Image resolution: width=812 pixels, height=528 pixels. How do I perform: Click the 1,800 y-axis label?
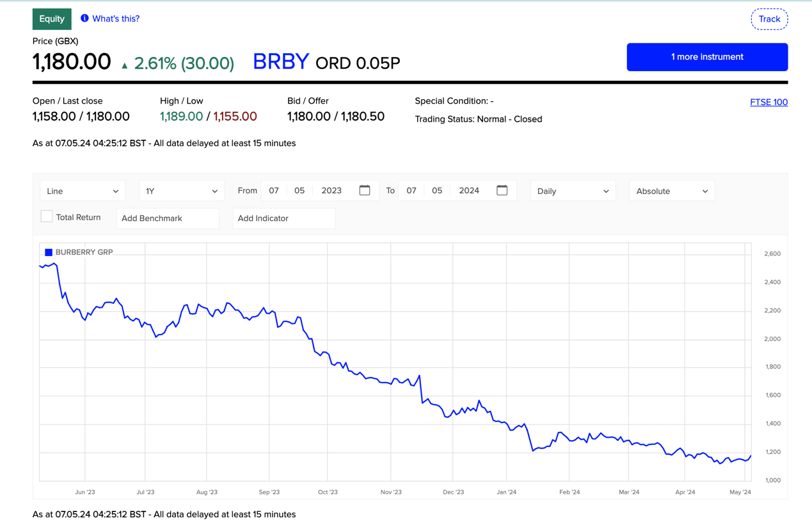point(772,367)
